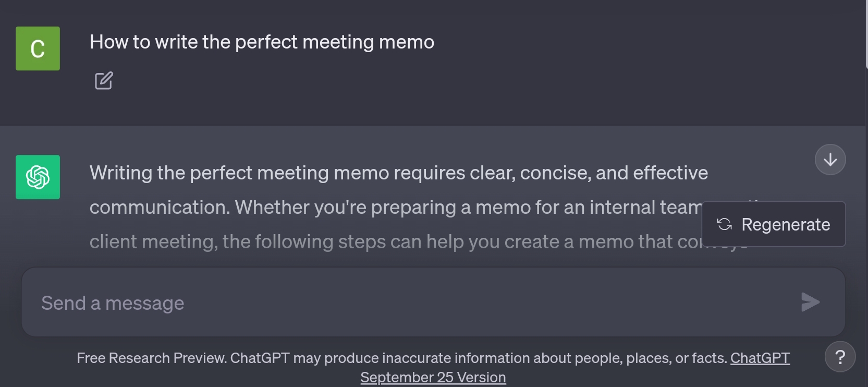Viewport: 868px width, 387px height.
Task: Select the green "C" user avatar
Action: (38, 48)
